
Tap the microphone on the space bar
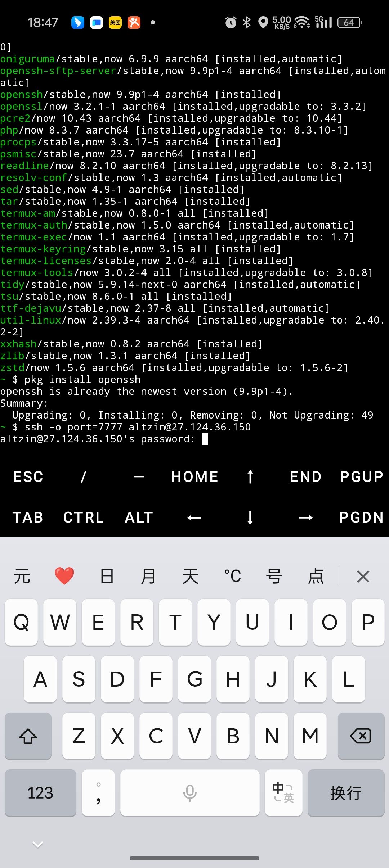pyautogui.click(x=190, y=793)
